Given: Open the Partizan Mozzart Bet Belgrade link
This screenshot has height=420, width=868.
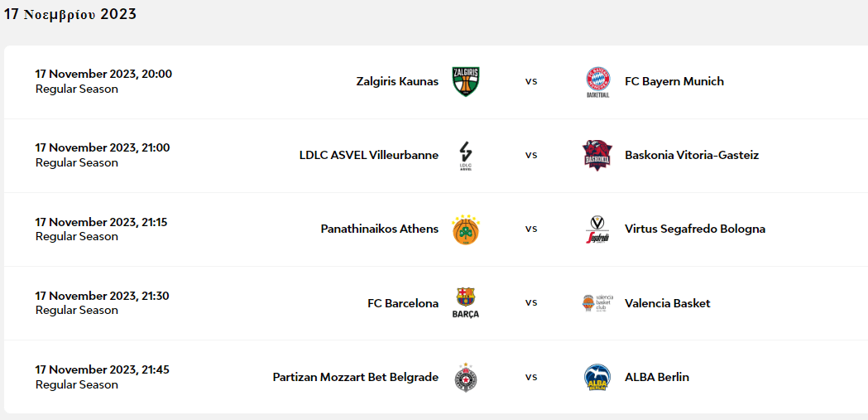Looking at the screenshot, I should 356,377.
